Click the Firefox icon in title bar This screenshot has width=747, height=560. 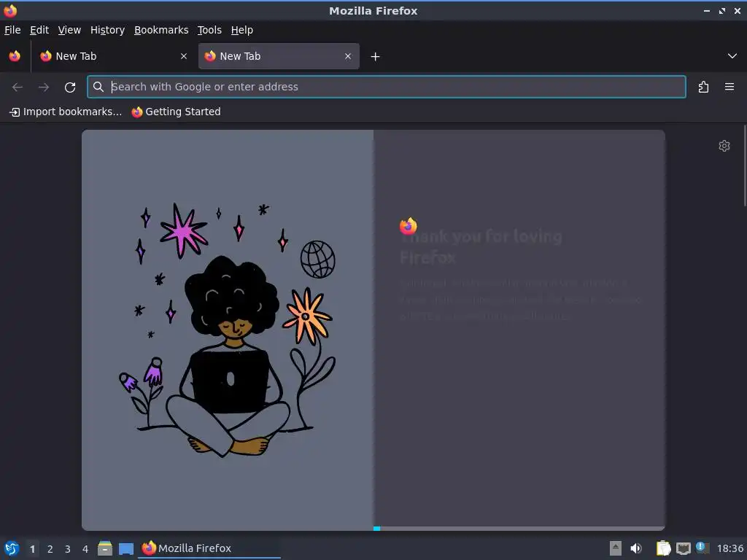(10, 10)
